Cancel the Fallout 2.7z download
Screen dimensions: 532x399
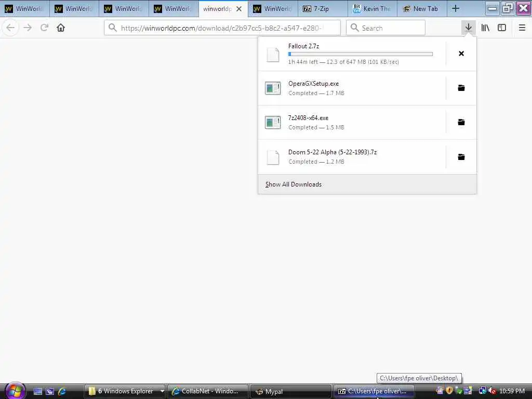point(461,54)
